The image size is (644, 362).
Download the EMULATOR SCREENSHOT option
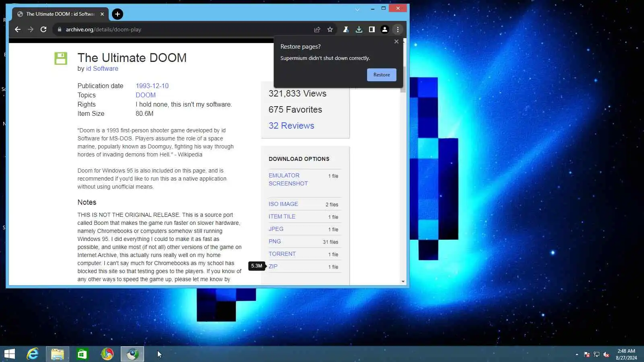[288, 179]
